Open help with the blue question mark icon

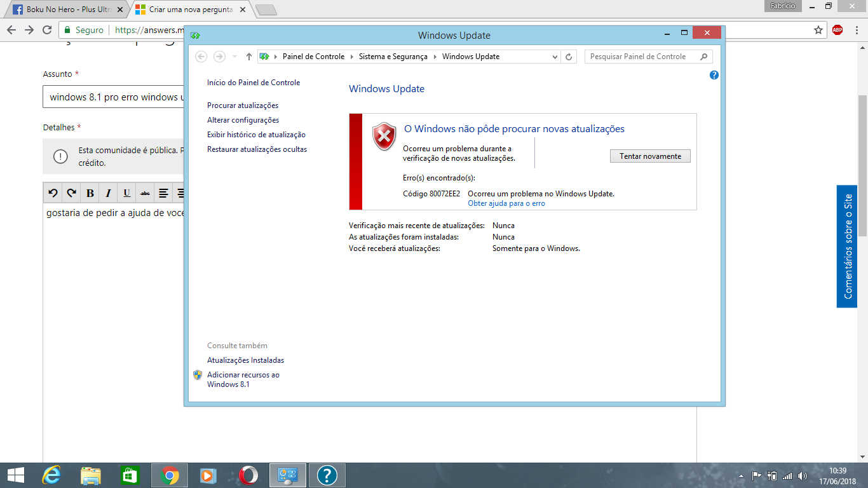click(714, 75)
